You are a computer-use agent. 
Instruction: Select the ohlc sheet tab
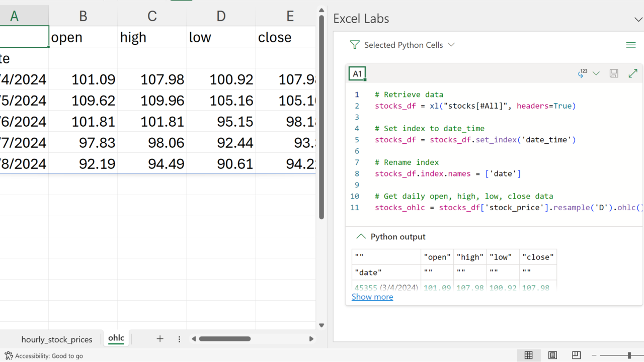pyautogui.click(x=116, y=338)
